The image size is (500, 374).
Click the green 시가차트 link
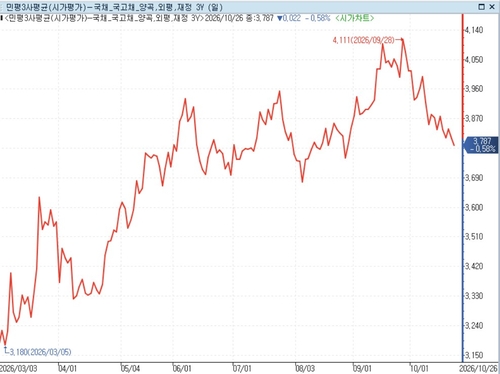tap(354, 18)
